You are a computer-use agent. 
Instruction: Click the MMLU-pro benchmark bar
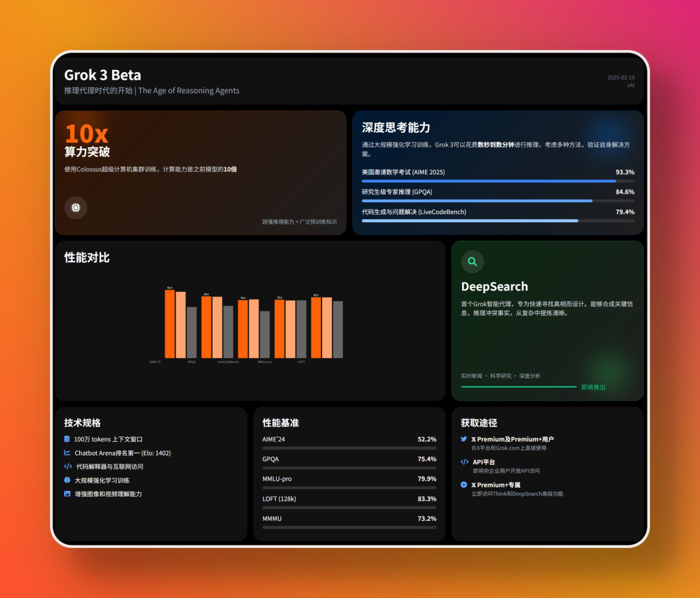coord(349,488)
